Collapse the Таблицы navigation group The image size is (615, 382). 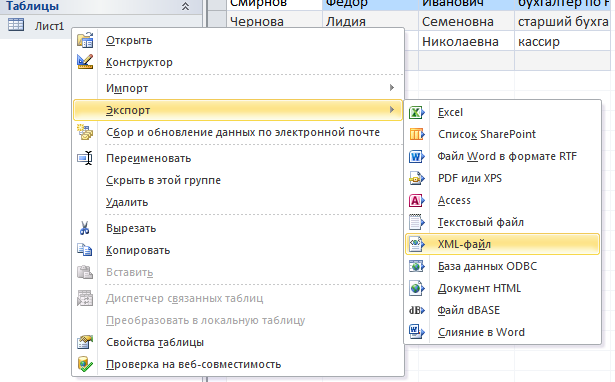[185, 6]
